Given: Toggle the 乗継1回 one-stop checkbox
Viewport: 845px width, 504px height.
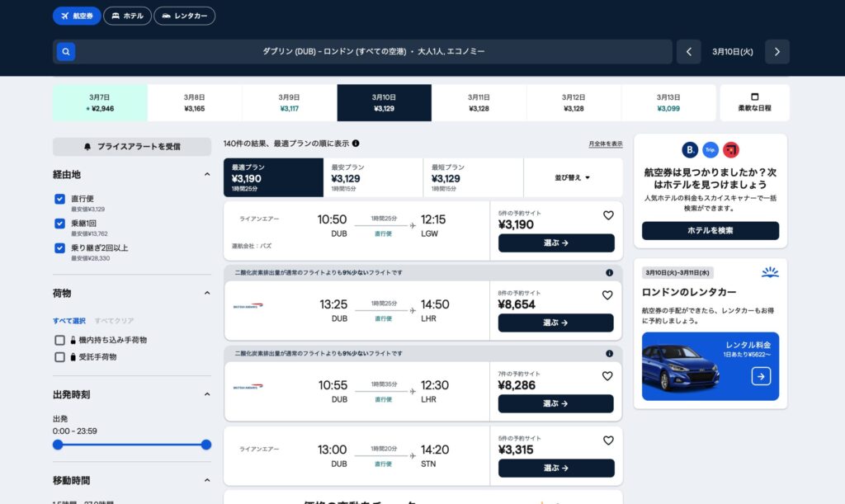Looking at the screenshot, I should click(x=59, y=224).
